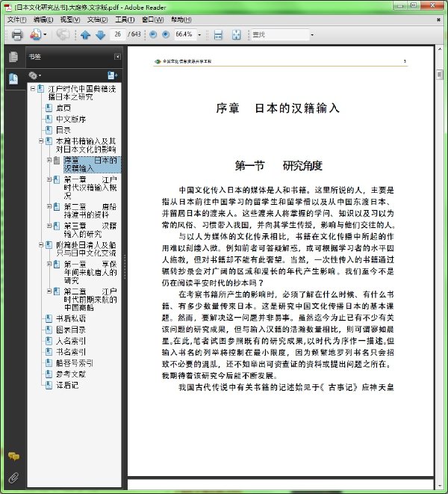This screenshot has height=494, width=448.
Task: Select the 图表目录 bookmark
Action: coord(71,330)
